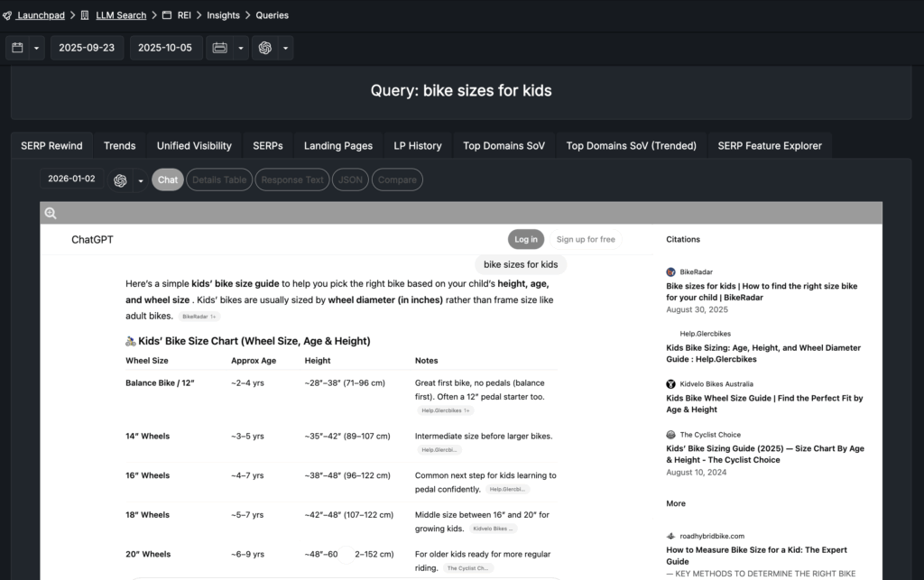The image size is (924, 580).
Task: Click the ChatGPT engine icon in top toolbar
Action: click(265, 48)
